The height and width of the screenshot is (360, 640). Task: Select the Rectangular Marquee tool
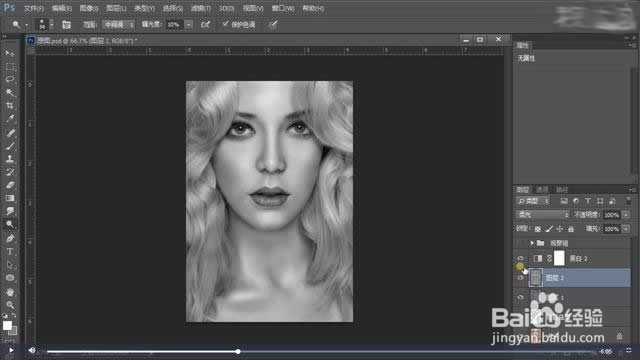pos(10,67)
